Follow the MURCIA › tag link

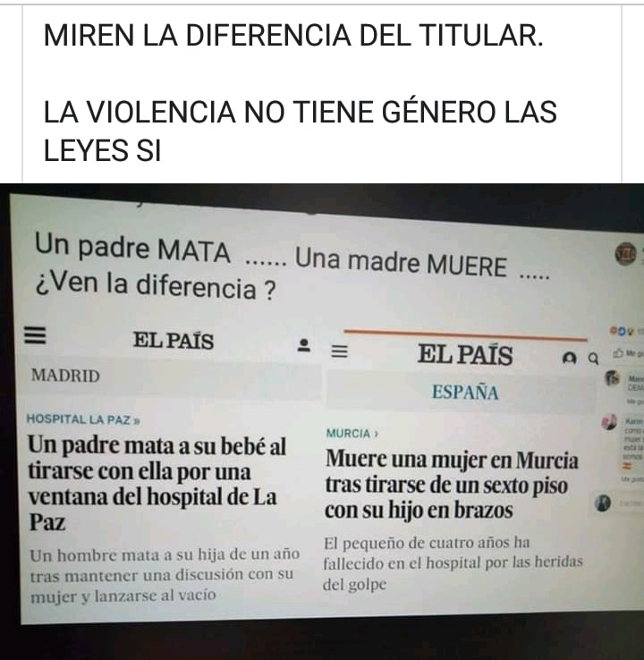(x=352, y=433)
